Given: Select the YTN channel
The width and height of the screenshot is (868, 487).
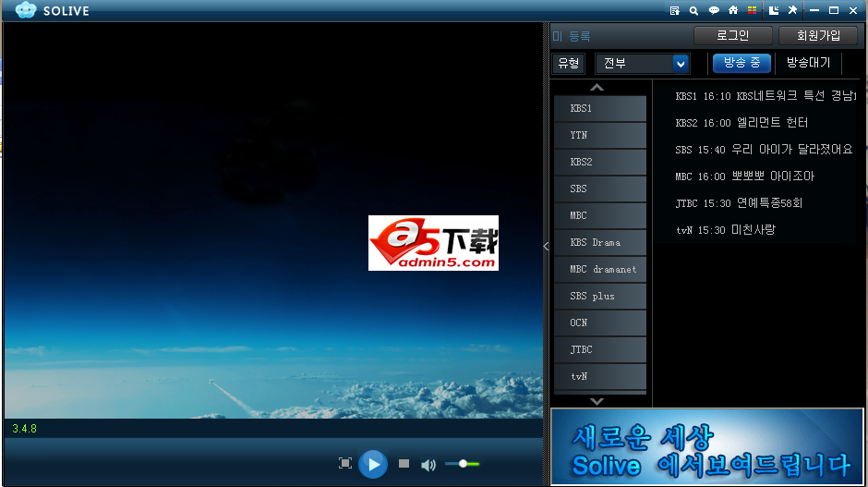Looking at the screenshot, I should pos(600,135).
